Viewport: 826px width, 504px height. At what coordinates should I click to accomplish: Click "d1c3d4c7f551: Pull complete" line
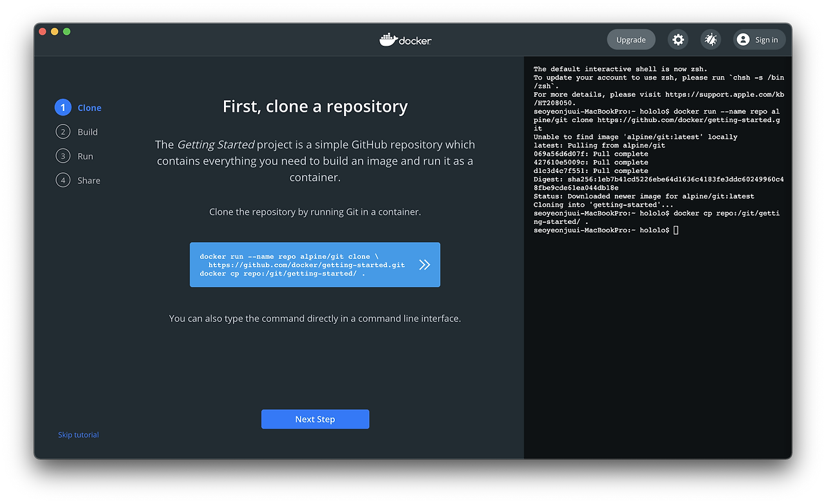(x=590, y=171)
